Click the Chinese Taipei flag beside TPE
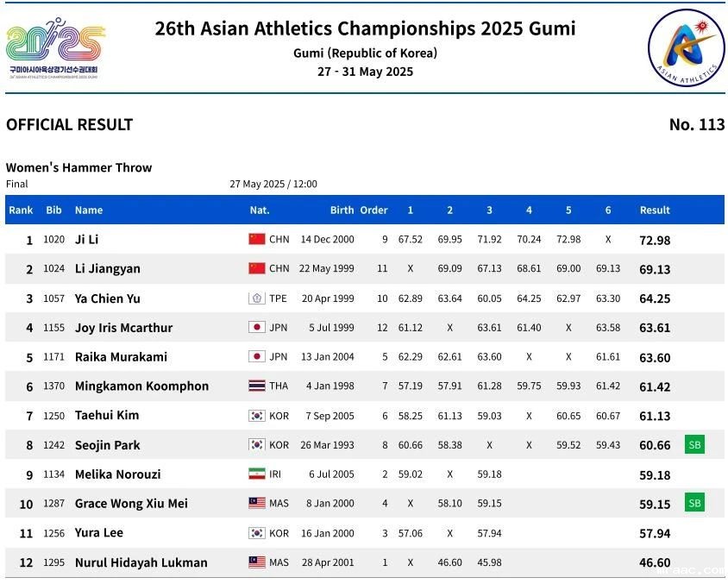This screenshot has width=728, height=584. pos(256,298)
